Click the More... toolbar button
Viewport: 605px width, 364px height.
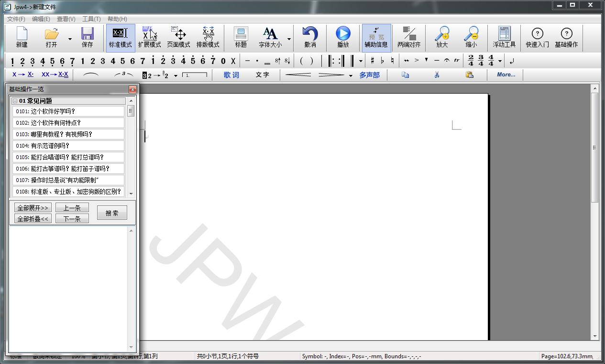[506, 75]
